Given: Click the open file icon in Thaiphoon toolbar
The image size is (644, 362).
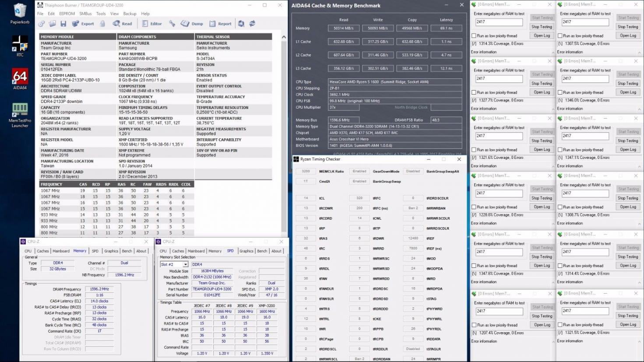Looking at the screenshot, I should click(53, 24).
